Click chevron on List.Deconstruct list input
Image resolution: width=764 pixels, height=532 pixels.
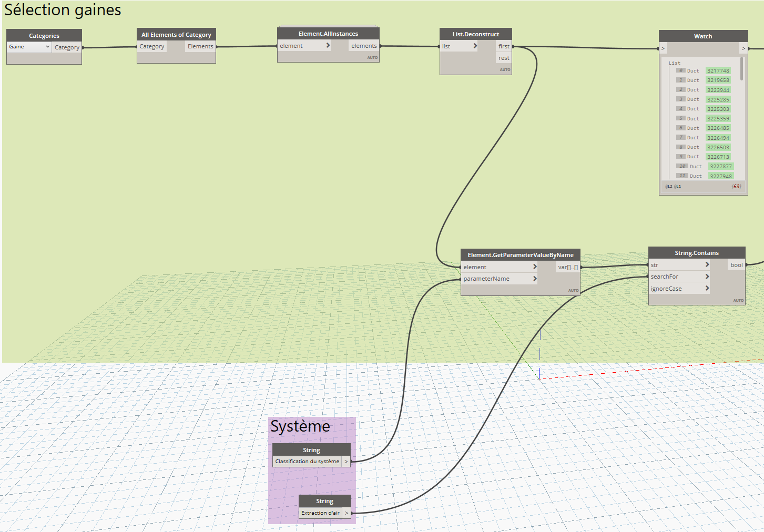point(475,46)
